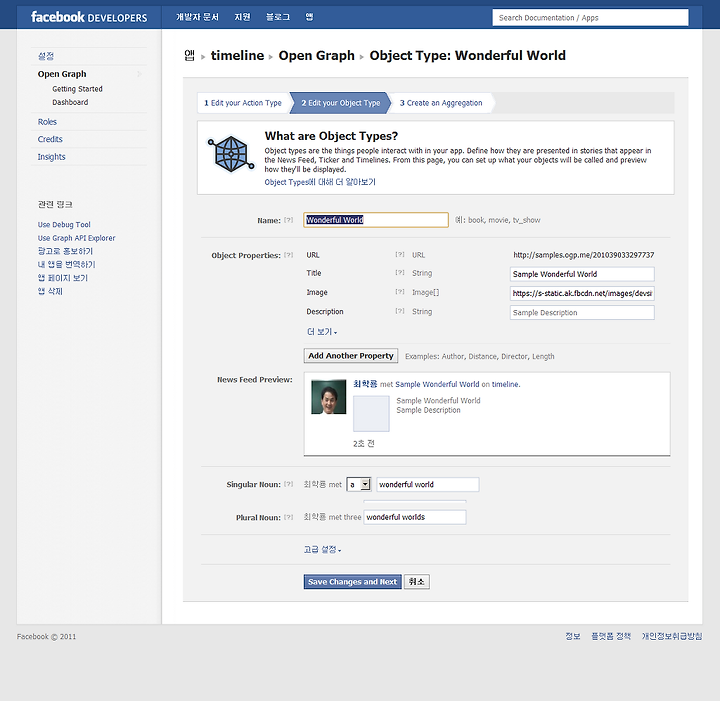Click the Title field 'Sample Wonderful World'
This screenshot has height=701, width=720.
pyautogui.click(x=582, y=274)
